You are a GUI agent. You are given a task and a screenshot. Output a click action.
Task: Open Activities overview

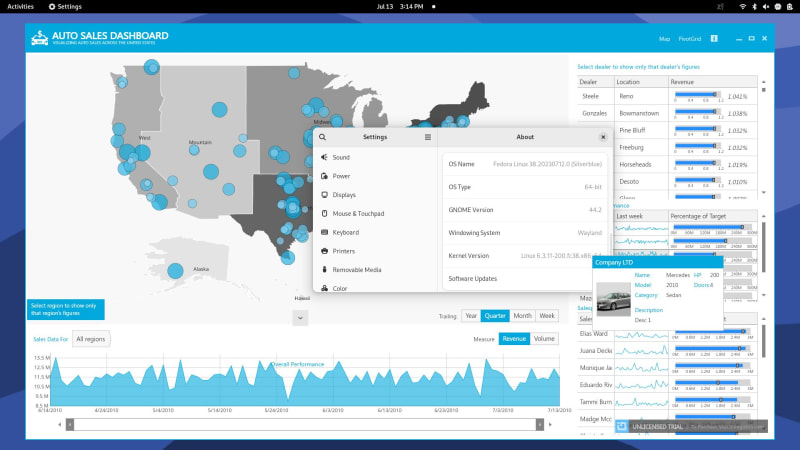20,7
